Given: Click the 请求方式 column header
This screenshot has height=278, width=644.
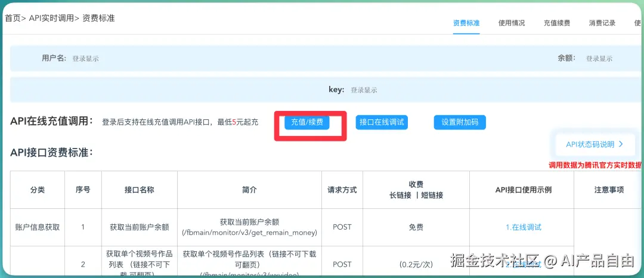Looking at the screenshot, I should (x=342, y=190).
